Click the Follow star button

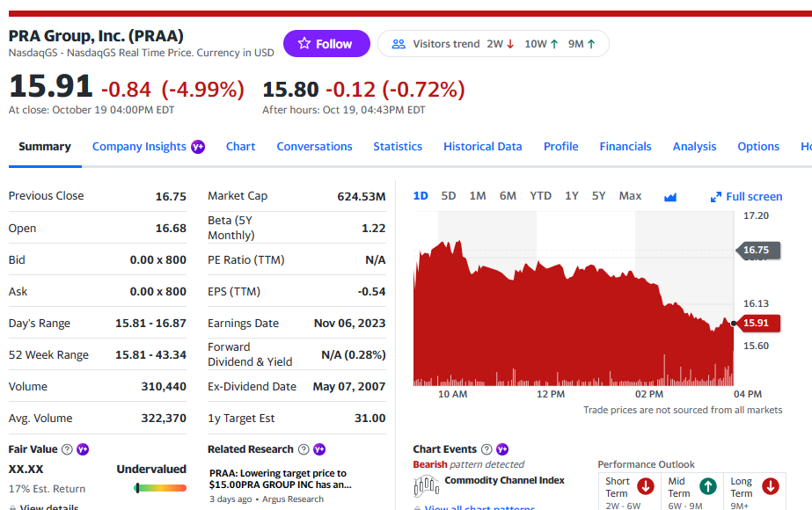(326, 44)
